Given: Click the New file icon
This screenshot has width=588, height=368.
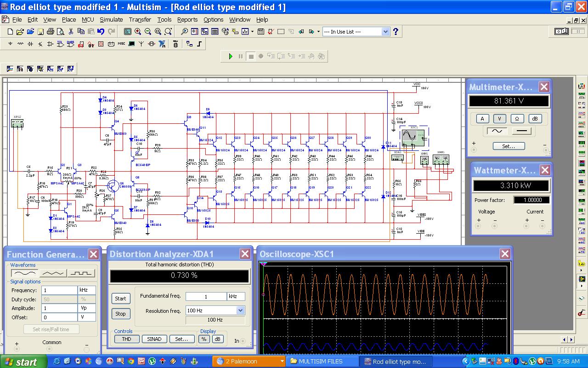Looking at the screenshot, I should click(10, 32).
